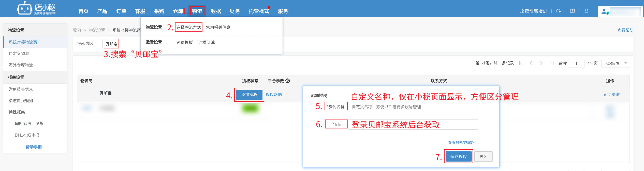Viewport: 644px width, 171px height.
Task: Click 关闭 button in dialog
Action: [x=484, y=156]
